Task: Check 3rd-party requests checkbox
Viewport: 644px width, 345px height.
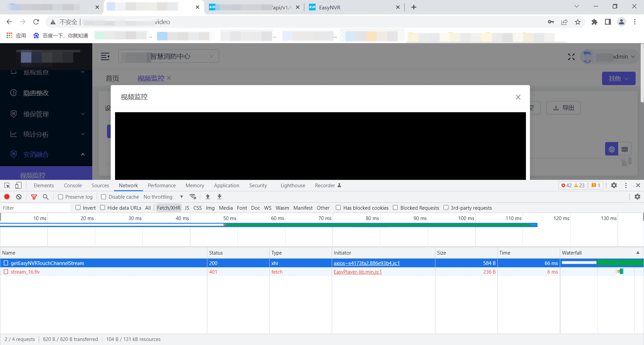Action: 446,208
